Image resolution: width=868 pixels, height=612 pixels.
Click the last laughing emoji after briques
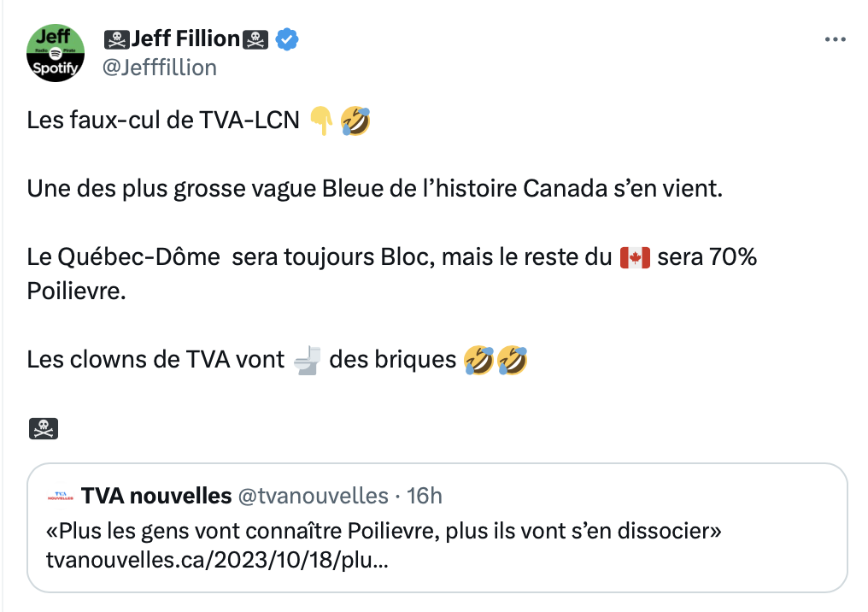[512, 360]
